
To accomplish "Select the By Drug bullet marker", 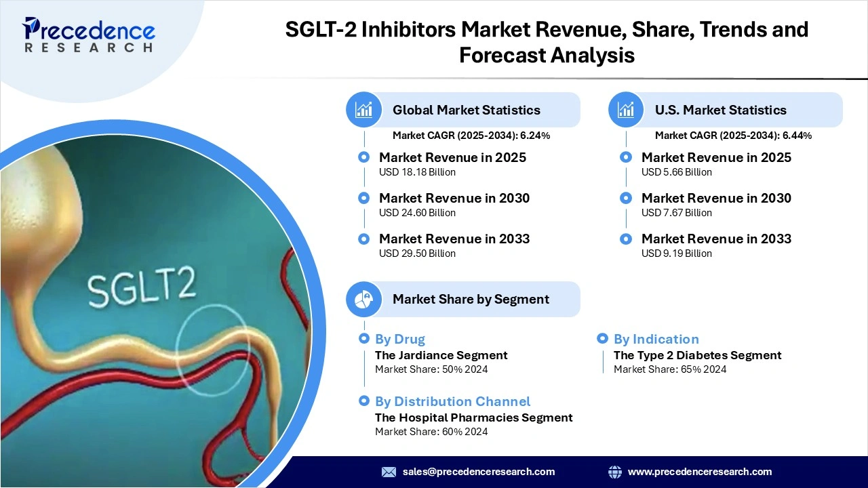I will (364, 338).
